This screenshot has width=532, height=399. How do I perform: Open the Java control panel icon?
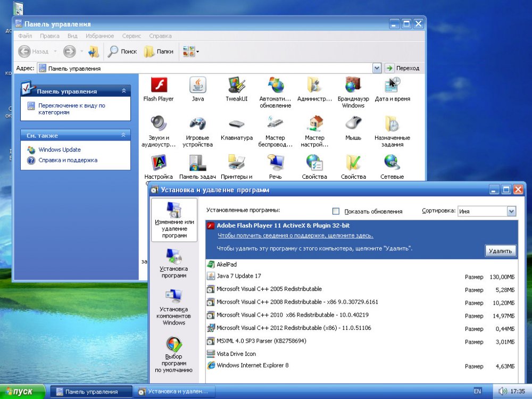tap(197, 89)
